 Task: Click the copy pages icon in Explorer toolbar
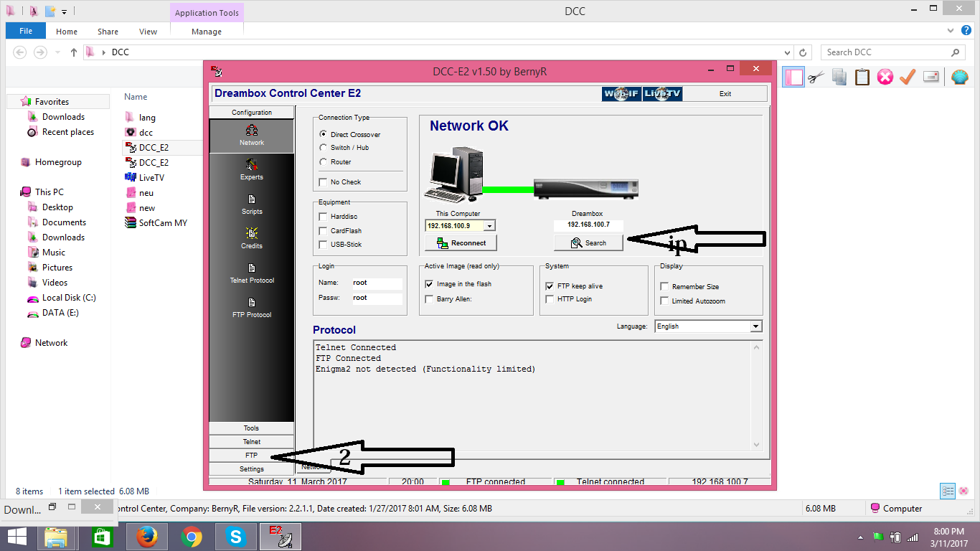[839, 77]
